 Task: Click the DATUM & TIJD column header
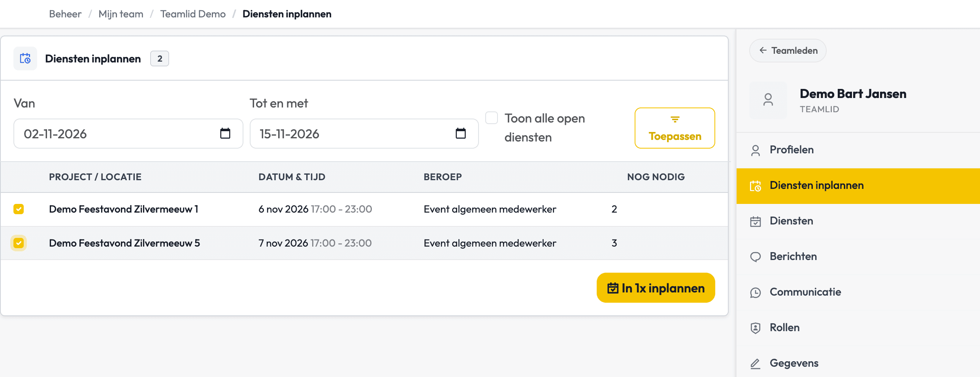pyautogui.click(x=292, y=177)
